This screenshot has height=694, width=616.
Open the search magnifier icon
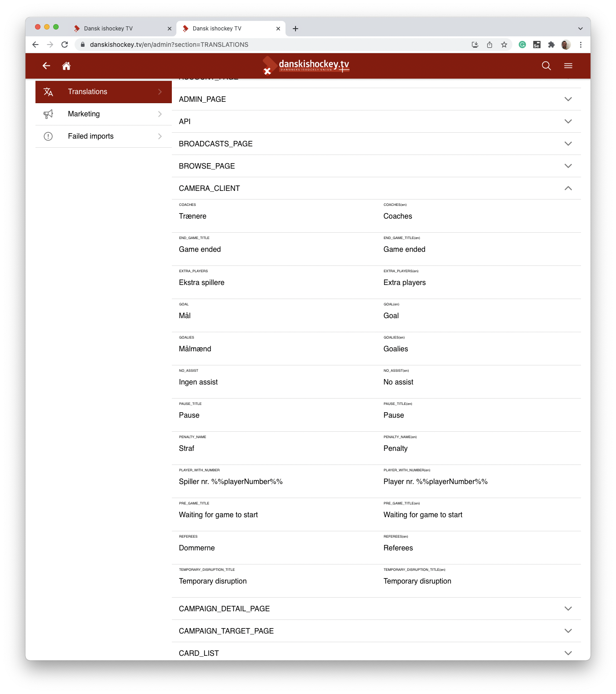tap(546, 66)
